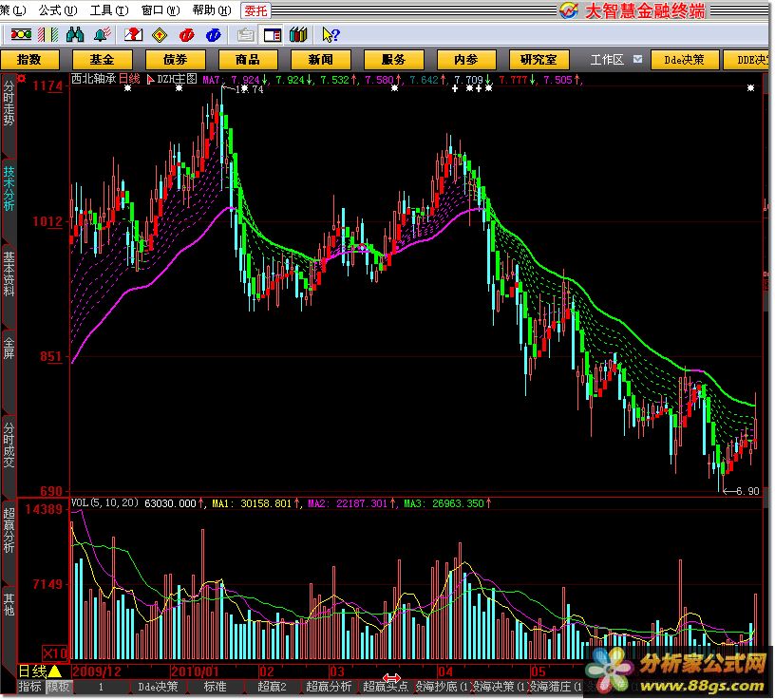
Task: Open the alarm bell alert icon
Action: pyautogui.click(x=103, y=34)
